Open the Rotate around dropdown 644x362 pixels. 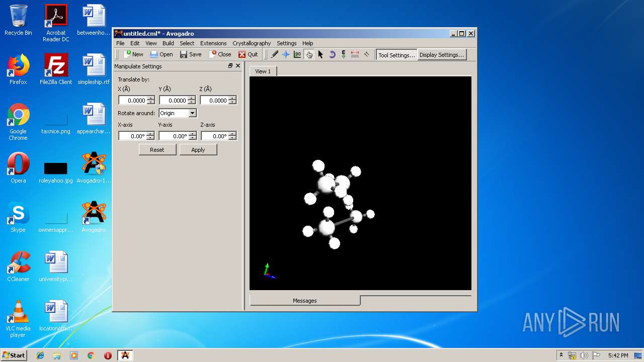(178, 113)
